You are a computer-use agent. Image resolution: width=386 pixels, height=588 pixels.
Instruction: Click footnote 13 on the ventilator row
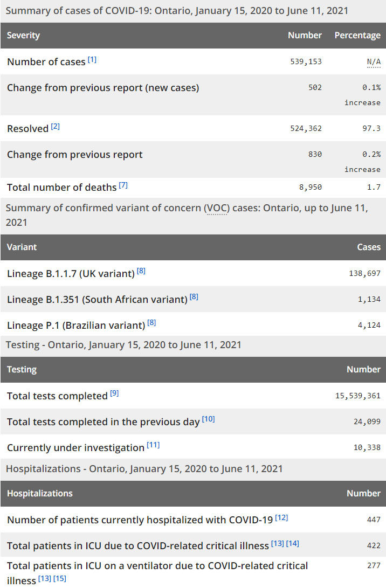tap(44, 579)
